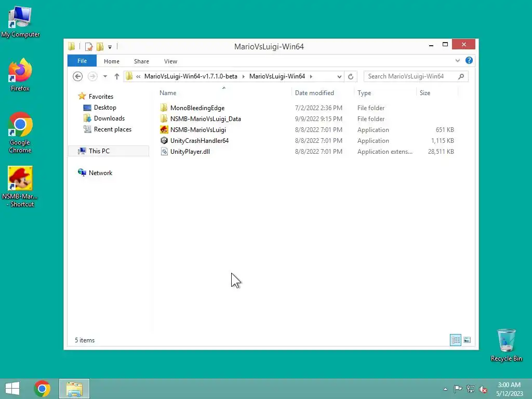Open the My Computer desktop icon

[x=20, y=22]
